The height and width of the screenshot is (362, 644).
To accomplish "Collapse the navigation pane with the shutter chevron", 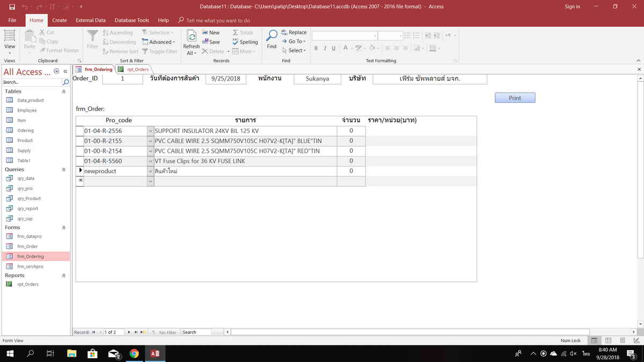I will (65, 71).
